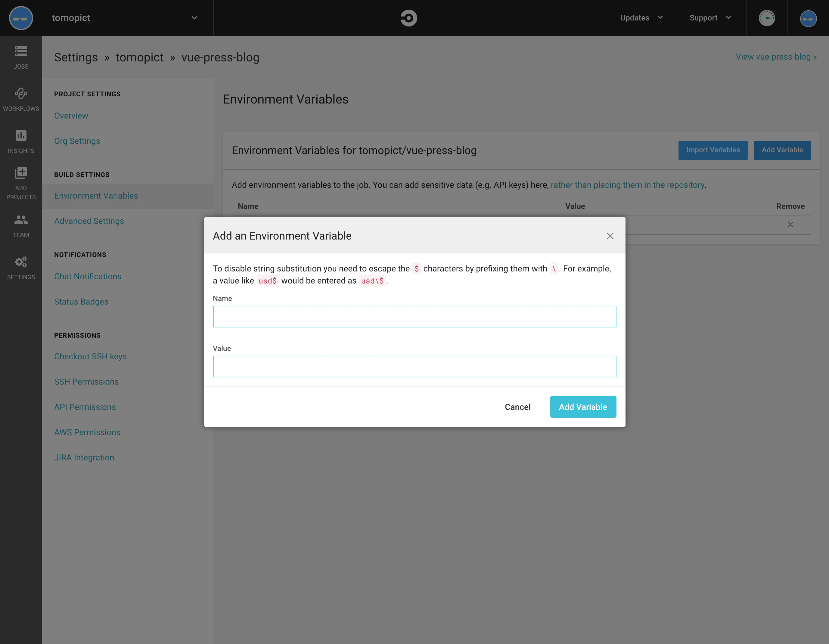
Task: Open Checkout SSH keys page
Action: coord(90,356)
